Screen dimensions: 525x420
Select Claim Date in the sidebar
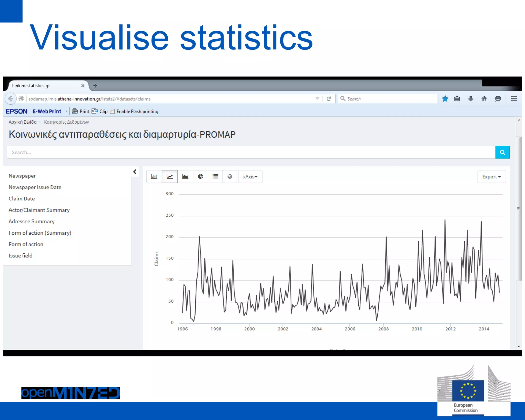(x=22, y=199)
